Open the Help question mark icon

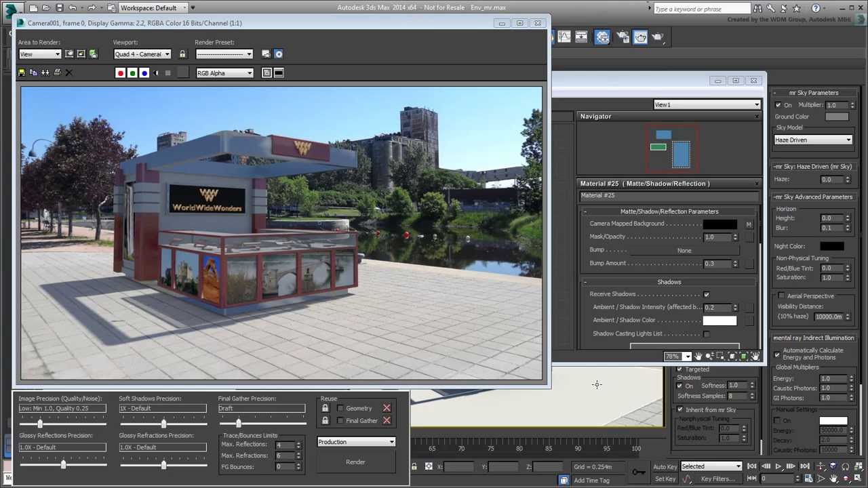816,9
